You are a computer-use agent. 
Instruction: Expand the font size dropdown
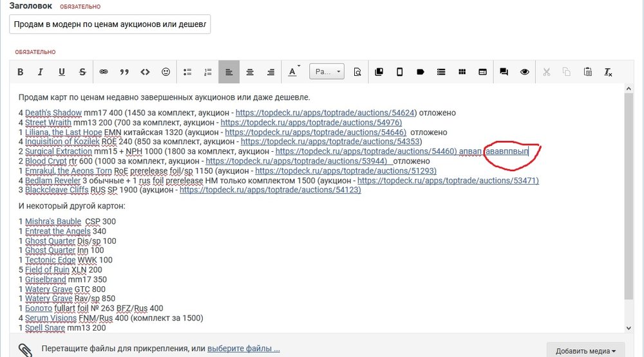(x=327, y=72)
